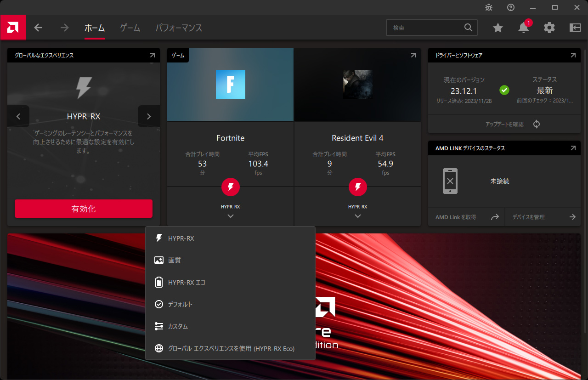Expand the Fortnite HYPR-RX profile chevron
Viewport: 588px width, 380px height.
point(231,216)
